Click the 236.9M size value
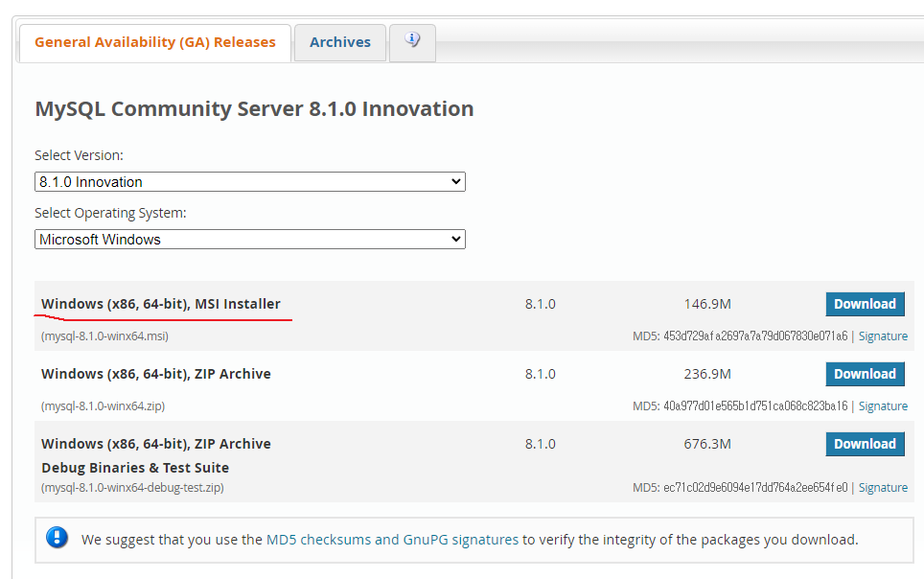This screenshot has width=924, height=579. pyautogui.click(x=707, y=375)
